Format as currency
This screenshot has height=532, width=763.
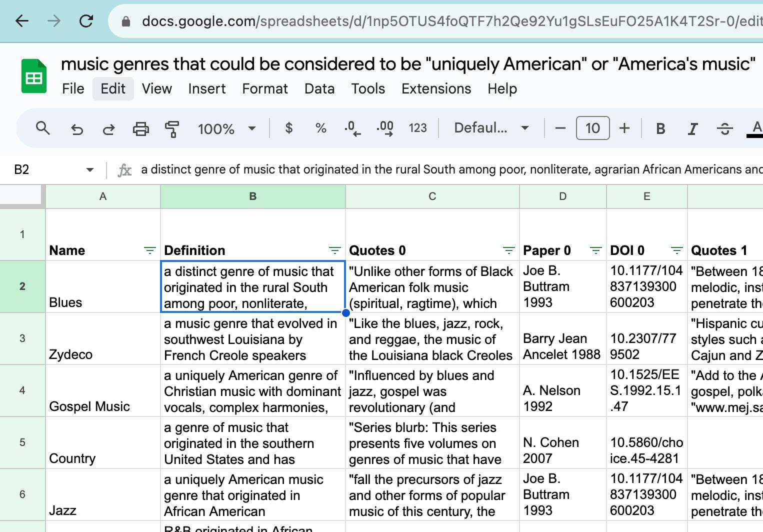288,128
